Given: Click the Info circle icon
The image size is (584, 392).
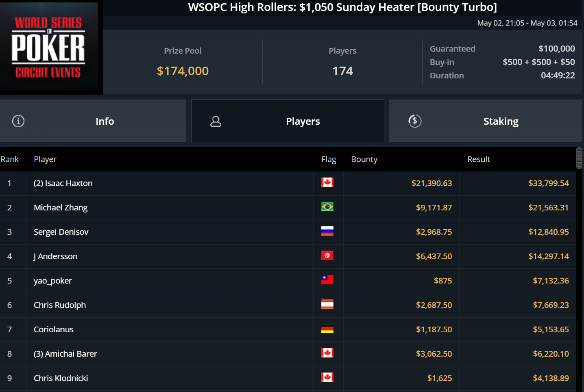Looking at the screenshot, I should (x=18, y=121).
